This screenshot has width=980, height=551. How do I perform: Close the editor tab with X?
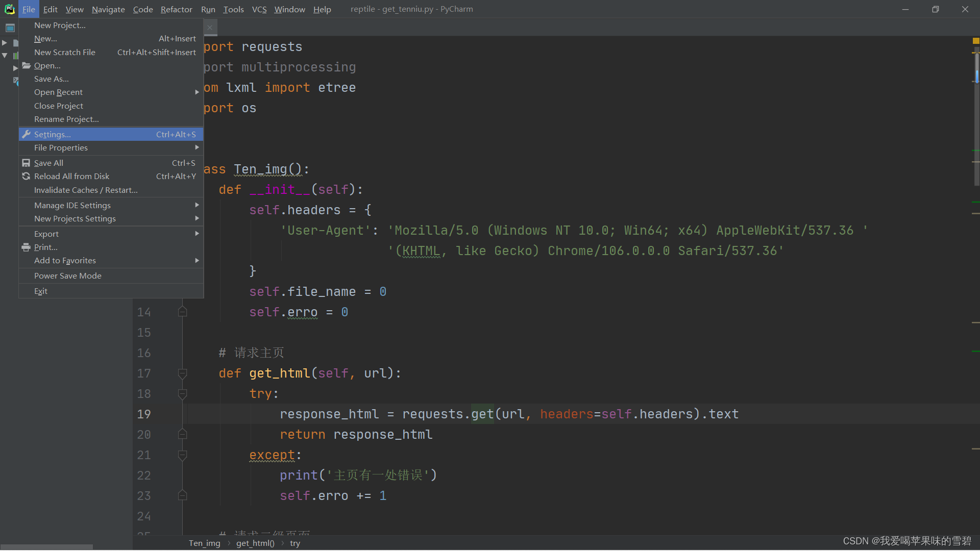pos(210,28)
